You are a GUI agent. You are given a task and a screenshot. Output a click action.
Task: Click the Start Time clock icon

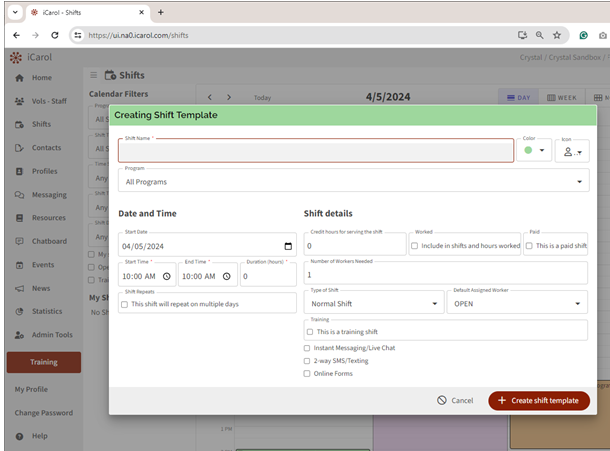[166, 277]
